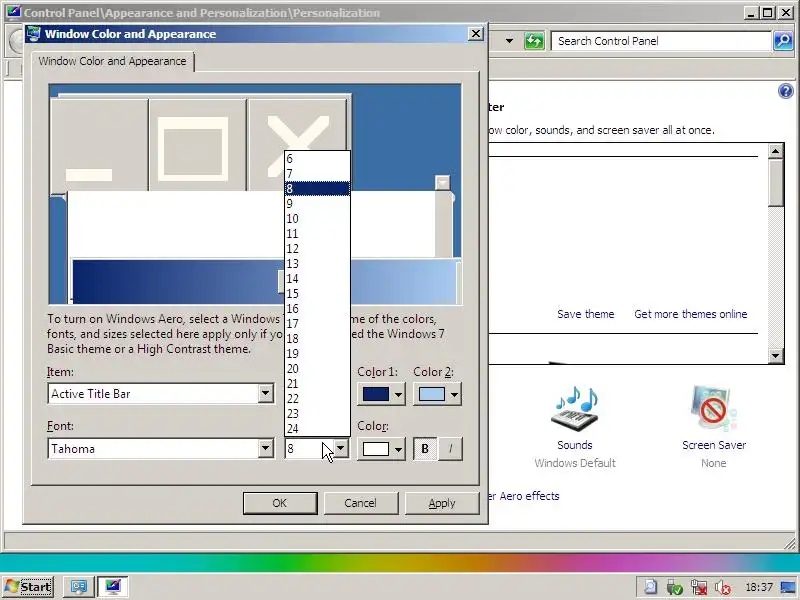
Task: Open the Font dropdown showing Tahoma
Action: (x=161, y=448)
